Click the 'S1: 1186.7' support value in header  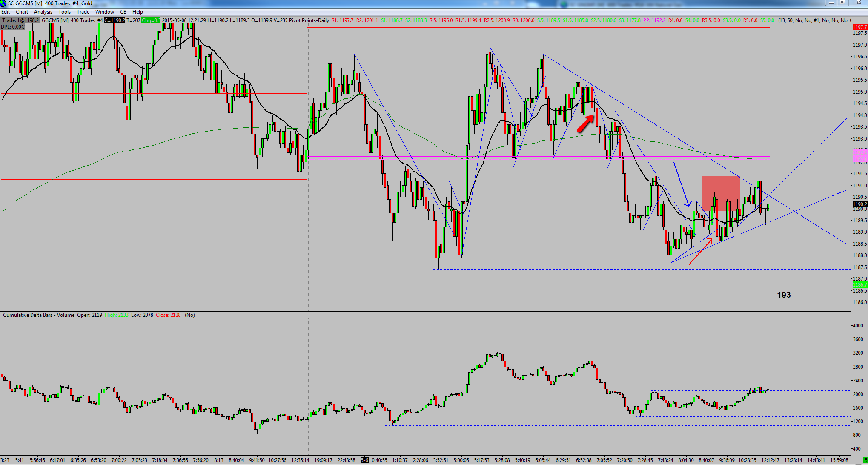tap(392, 20)
